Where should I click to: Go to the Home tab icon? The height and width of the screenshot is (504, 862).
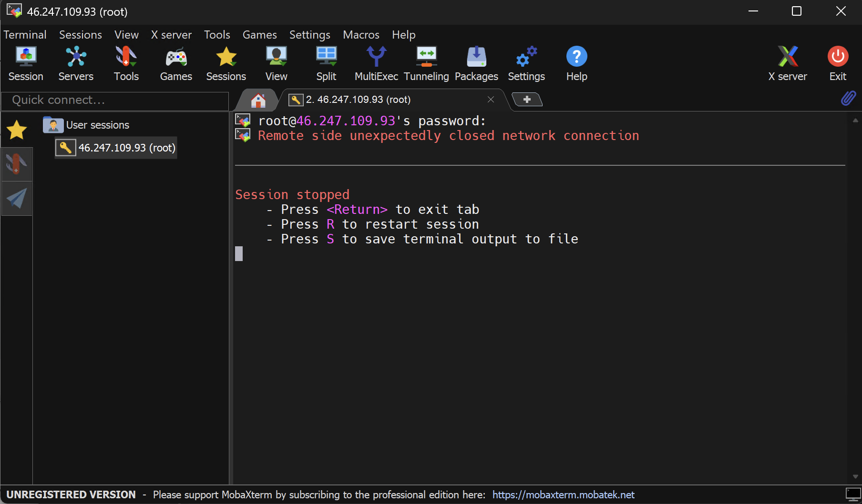(258, 100)
